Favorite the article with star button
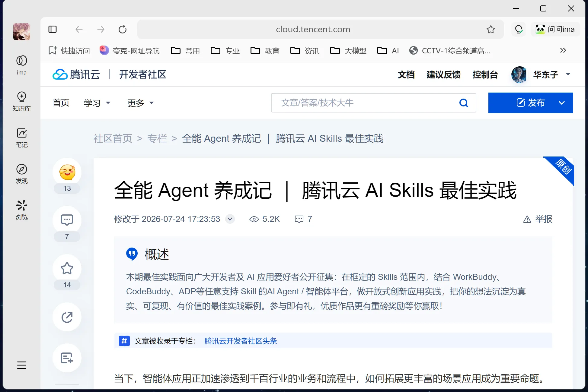This screenshot has height=392, width=588. (x=67, y=269)
